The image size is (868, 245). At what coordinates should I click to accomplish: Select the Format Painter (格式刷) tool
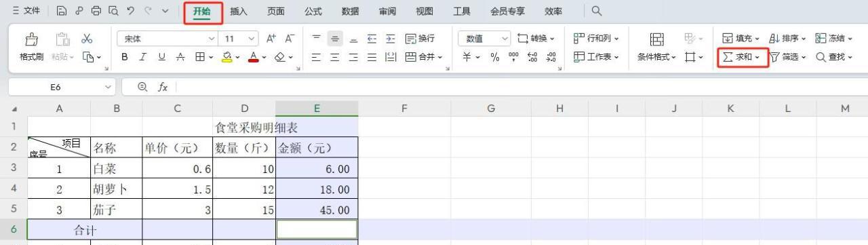click(31, 48)
